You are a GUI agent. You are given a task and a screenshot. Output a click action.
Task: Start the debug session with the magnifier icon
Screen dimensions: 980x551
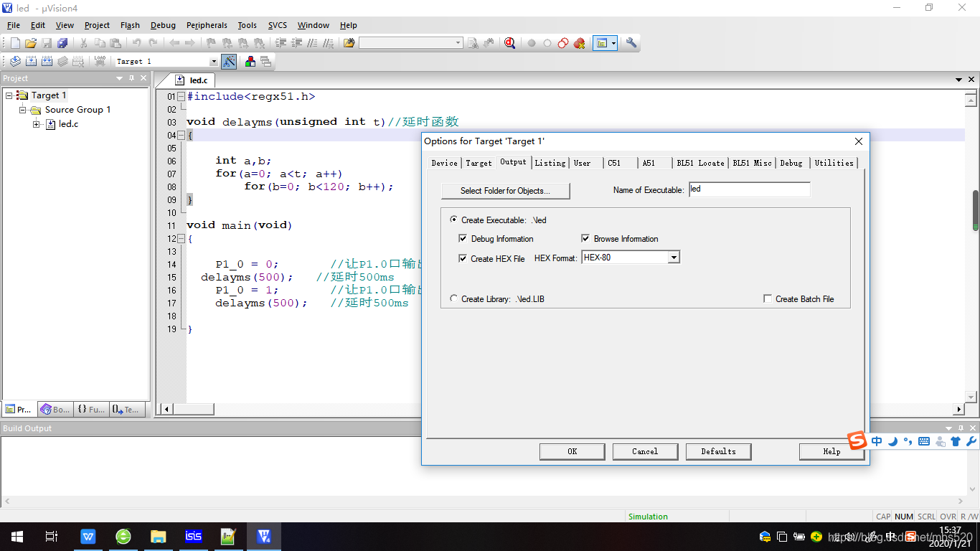tap(509, 43)
